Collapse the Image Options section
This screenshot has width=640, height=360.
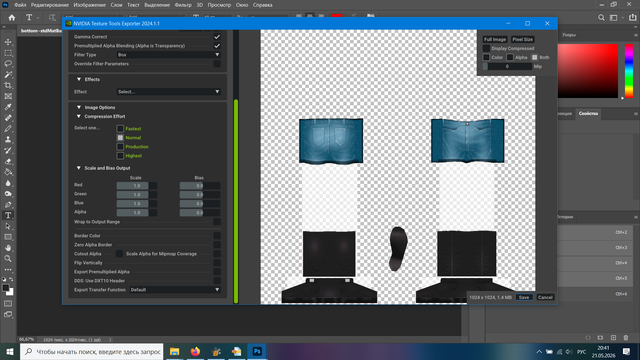click(79, 107)
